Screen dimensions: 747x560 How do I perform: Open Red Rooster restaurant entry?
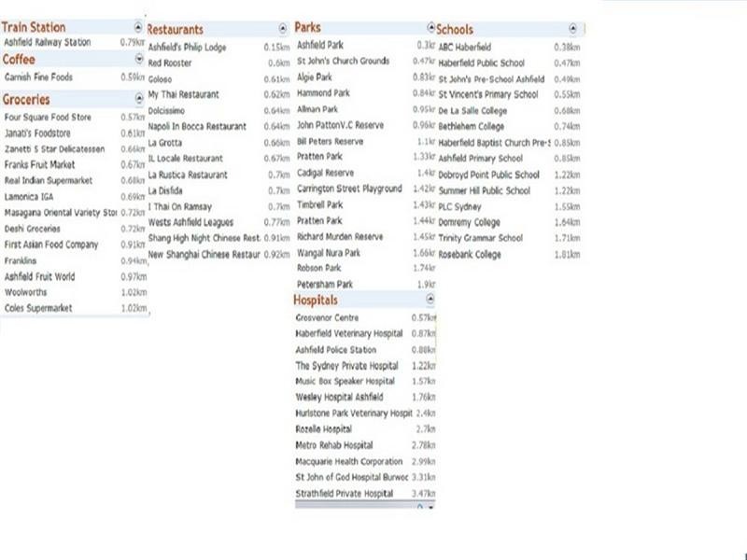tap(170, 63)
